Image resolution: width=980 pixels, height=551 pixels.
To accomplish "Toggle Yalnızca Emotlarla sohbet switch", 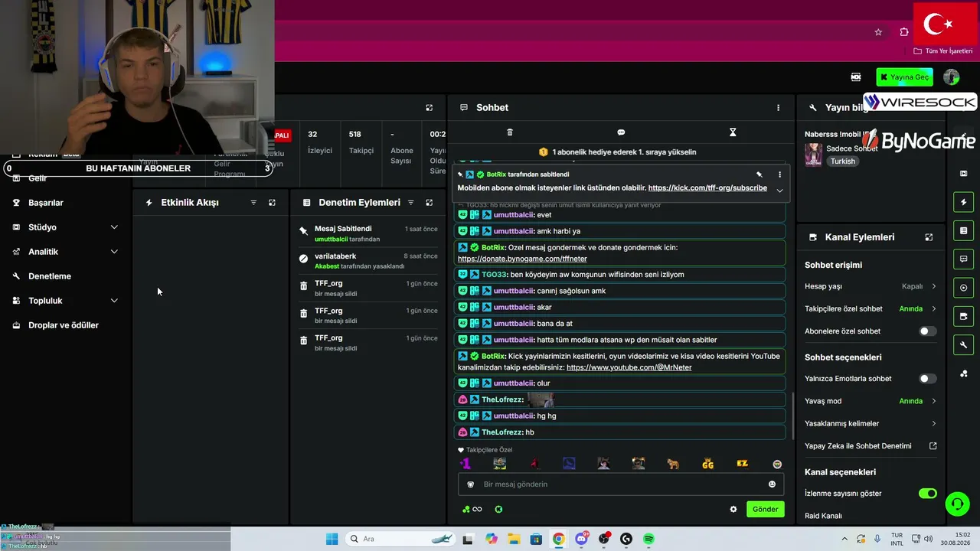I will 927,379.
